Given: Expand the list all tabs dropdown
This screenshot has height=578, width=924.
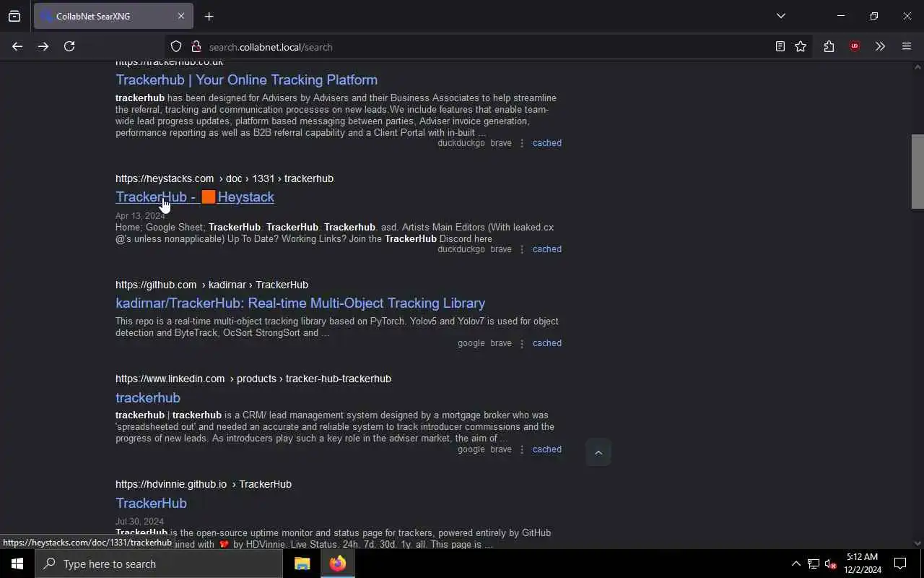Looking at the screenshot, I should tap(780, 16).
